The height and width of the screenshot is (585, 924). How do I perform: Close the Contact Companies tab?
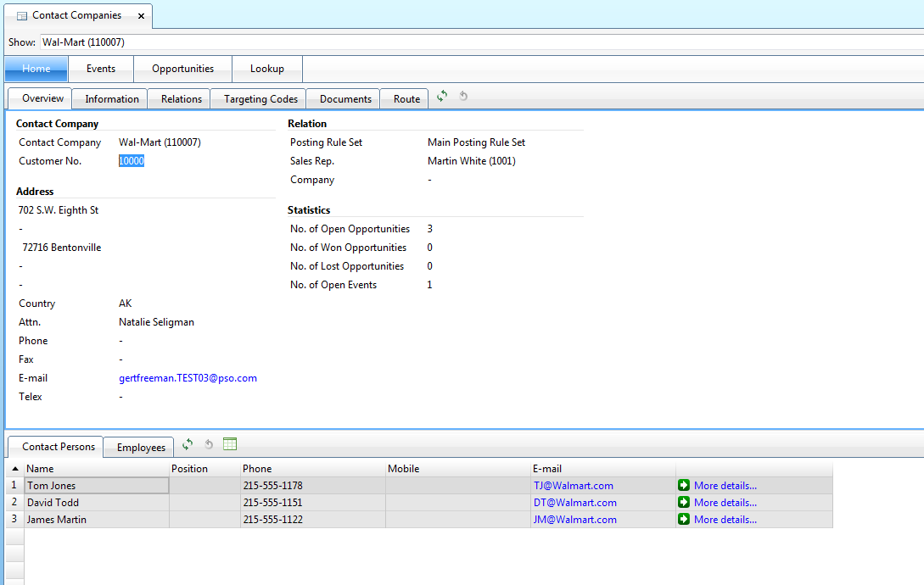pos(141,16)
